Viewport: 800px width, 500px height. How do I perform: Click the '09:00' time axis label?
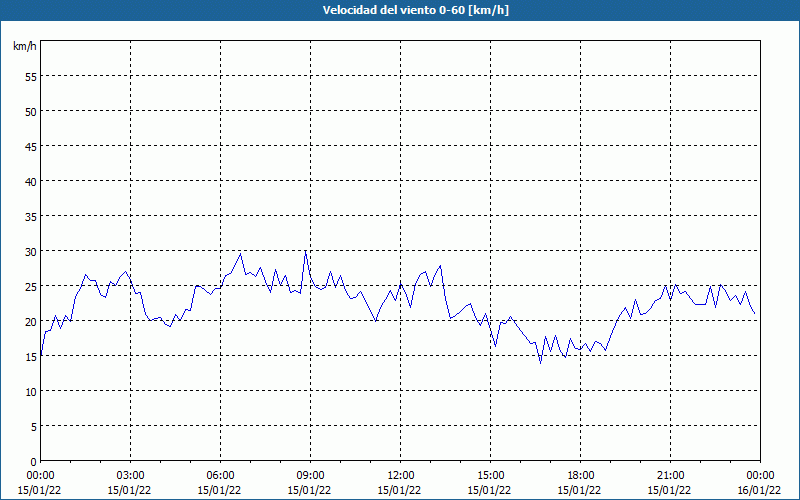coord(310,476)
